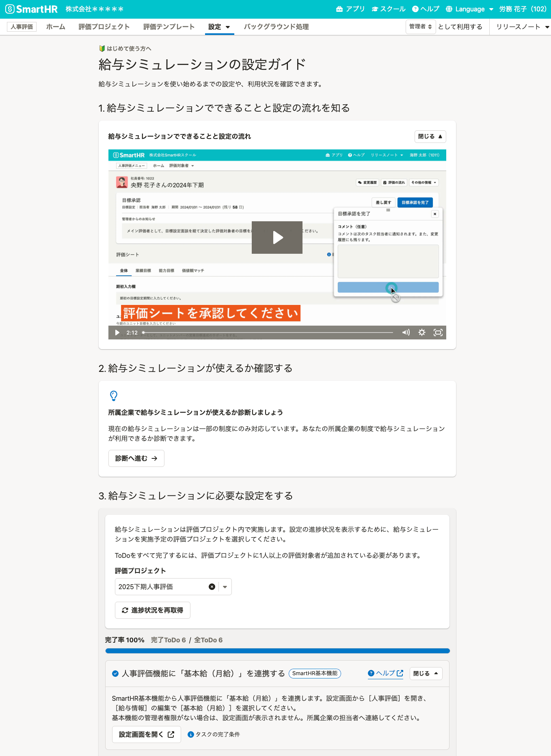This screenshot has height=756, width=551.
Task: Click タスクの完了条件 info icon
Action: click(x=191, y=734)
